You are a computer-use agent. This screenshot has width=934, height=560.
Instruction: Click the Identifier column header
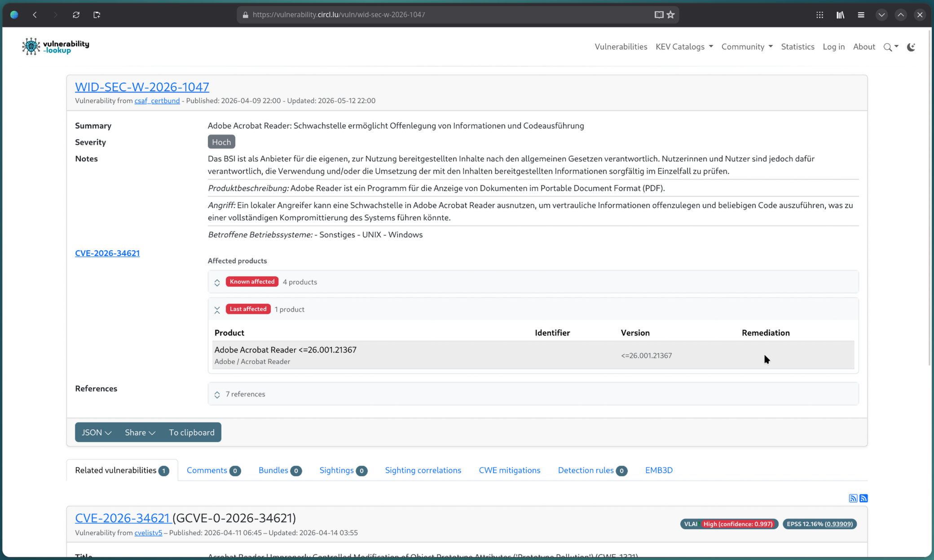552,333
